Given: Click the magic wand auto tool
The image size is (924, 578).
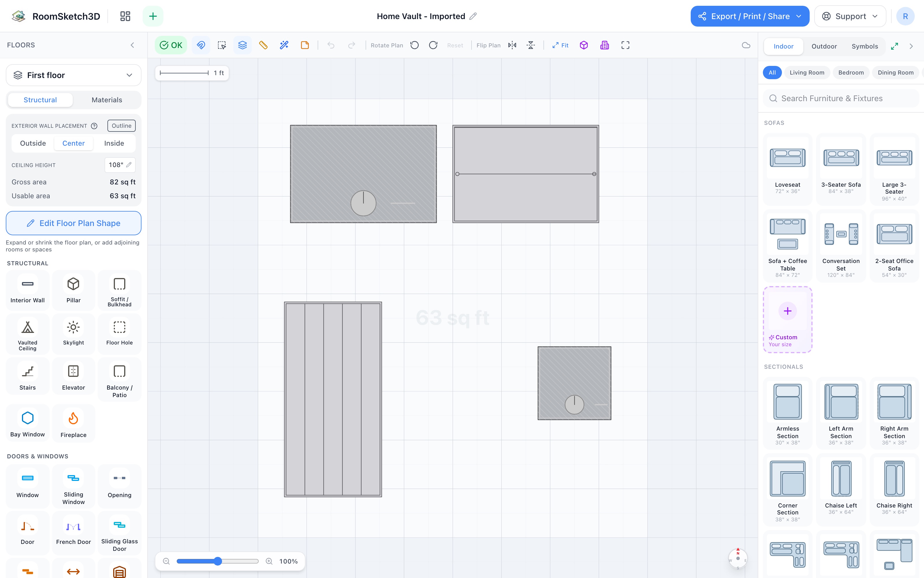Looking at the screenshot, I should pos(284,45).
